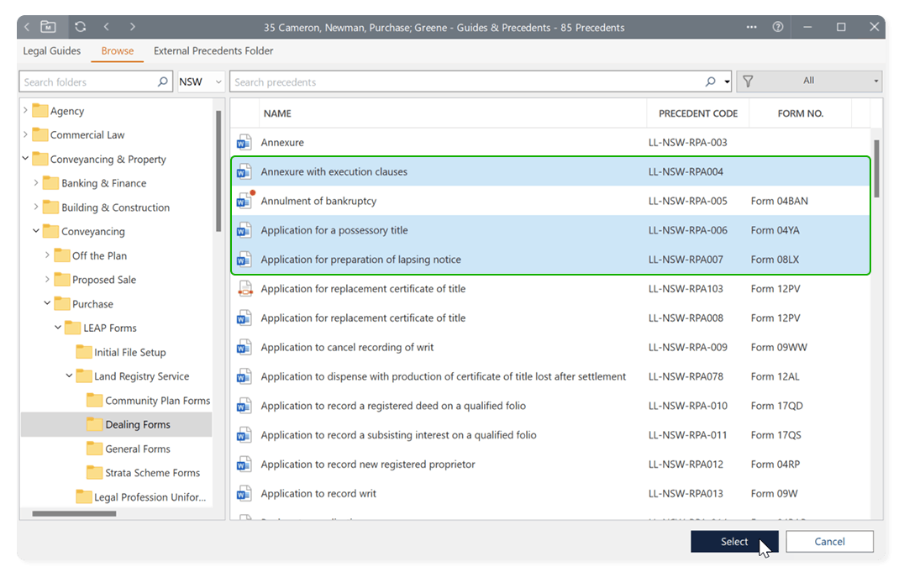Expand the Off the Plan folder
The image size is (904, 588).
[x=47, y=255]
